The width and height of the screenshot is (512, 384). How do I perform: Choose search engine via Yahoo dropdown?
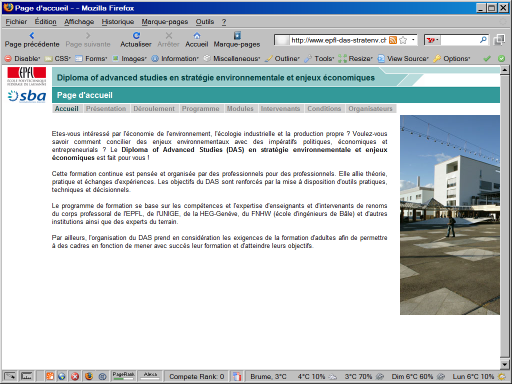click(x=432, y=40)
